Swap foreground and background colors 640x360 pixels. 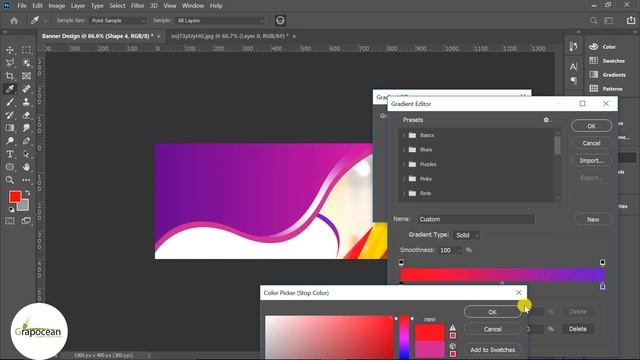[28, 192]
